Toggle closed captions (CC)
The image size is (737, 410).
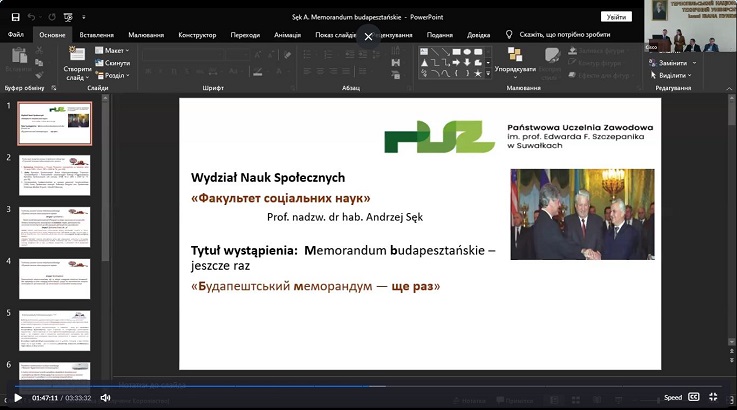693,397
